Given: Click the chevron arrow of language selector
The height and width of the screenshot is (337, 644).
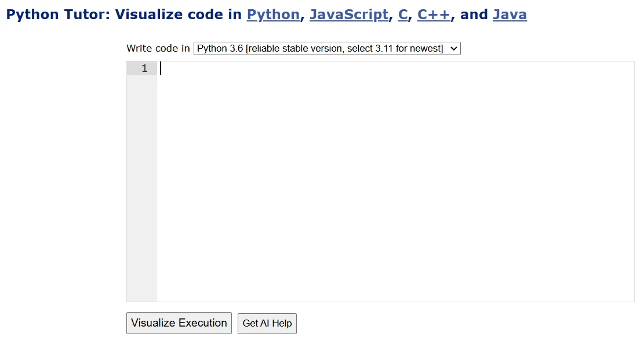Looking at the screenshot, I should (x=453, y=49).
